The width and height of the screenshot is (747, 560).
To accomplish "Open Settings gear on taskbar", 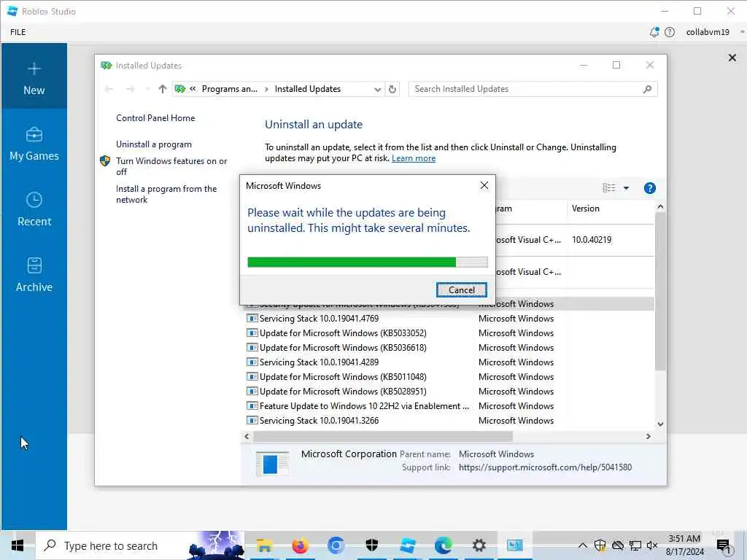I will coord(479,545).
